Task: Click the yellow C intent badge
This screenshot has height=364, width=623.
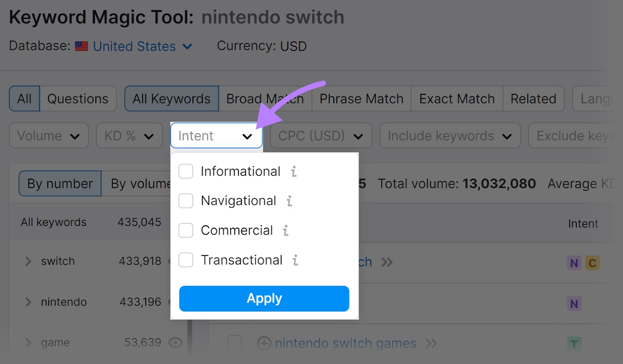Action: pos(592,263)
